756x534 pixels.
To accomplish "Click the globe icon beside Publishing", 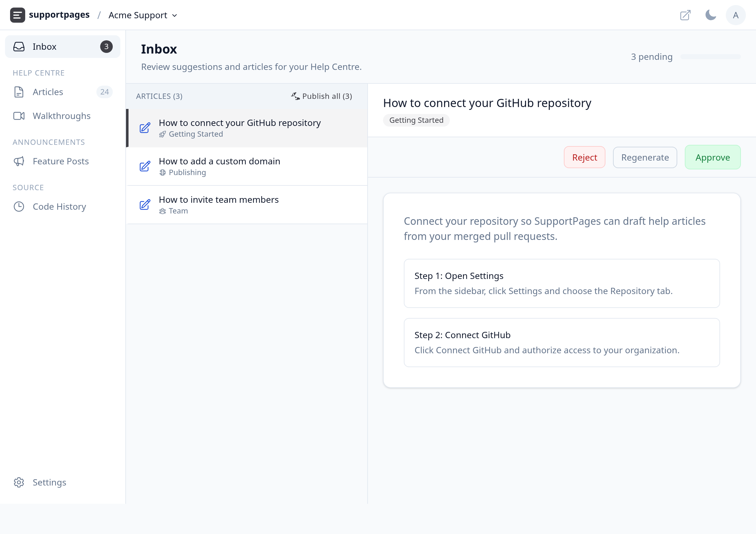I will tap(162, 173).
